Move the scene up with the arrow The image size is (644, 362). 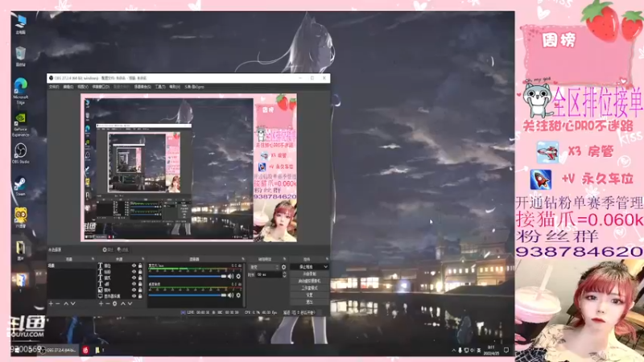point(66,304)
